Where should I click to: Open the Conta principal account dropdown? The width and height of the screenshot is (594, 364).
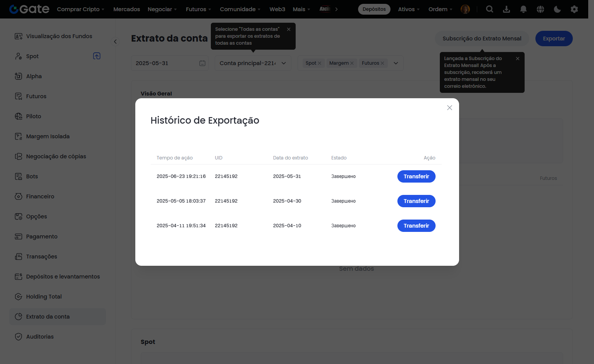coord(253,63)
